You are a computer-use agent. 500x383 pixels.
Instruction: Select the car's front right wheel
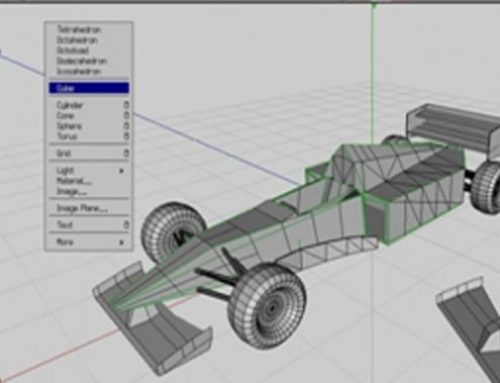coord(267,306)
